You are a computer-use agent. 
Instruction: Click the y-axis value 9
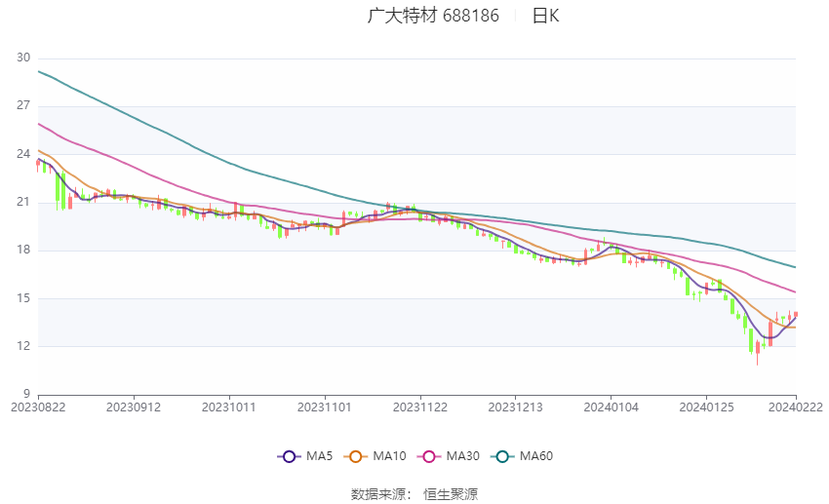click(27, 394)
